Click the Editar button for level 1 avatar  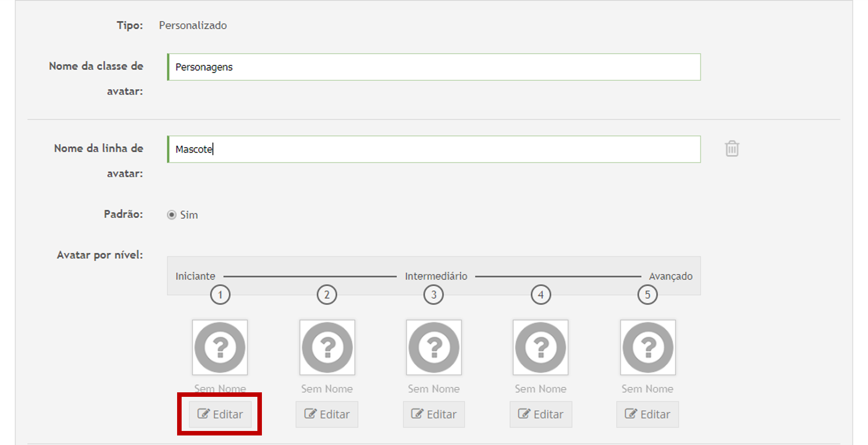(x=220, y=414)
